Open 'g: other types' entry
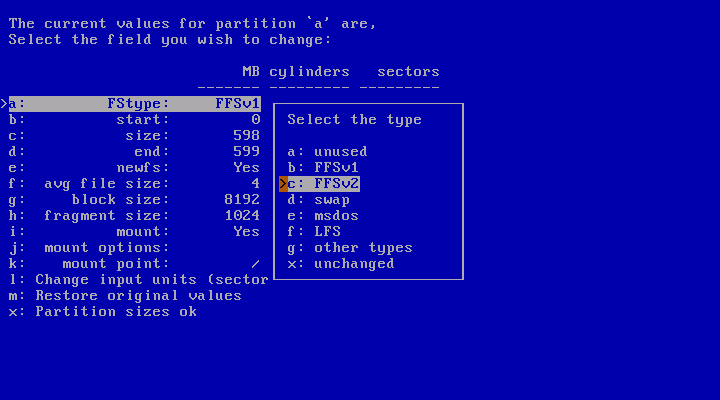 [350, 248]
